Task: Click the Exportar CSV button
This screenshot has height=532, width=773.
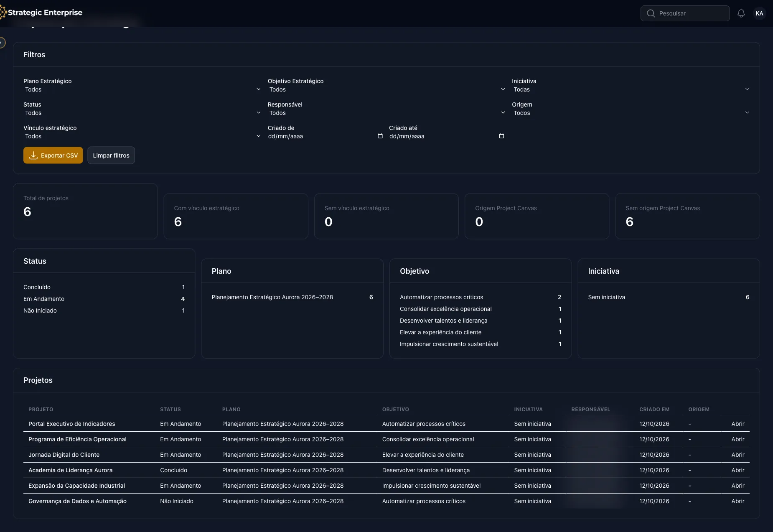Action: (53, 155)
